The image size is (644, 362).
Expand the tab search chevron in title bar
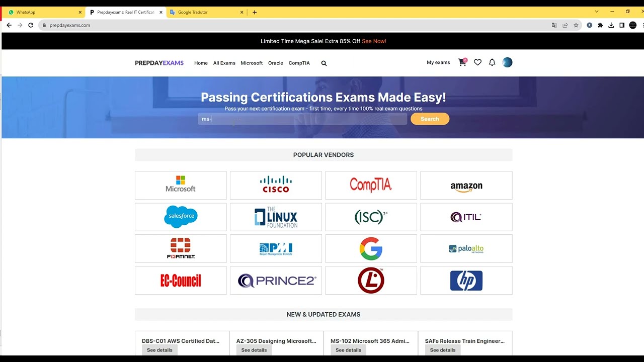click(597, 12)
